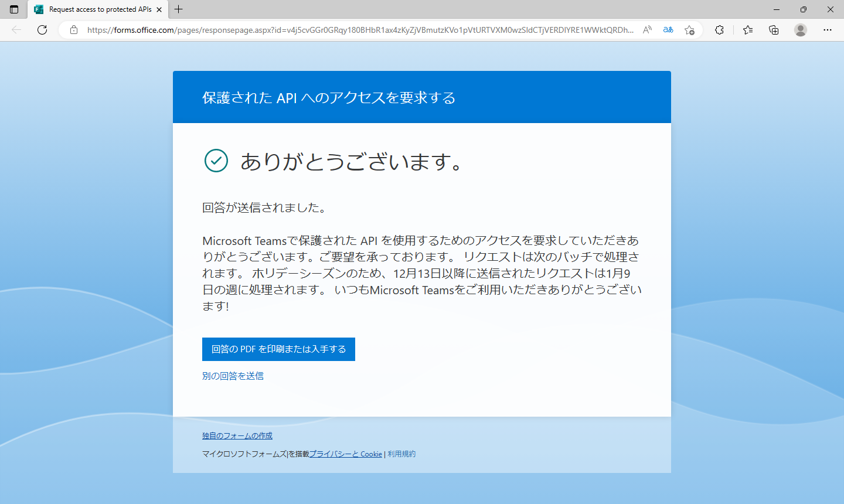Click the Forms favicon on the tab
The height and width of the screenshot is (504, 844).
pos(39,9)
